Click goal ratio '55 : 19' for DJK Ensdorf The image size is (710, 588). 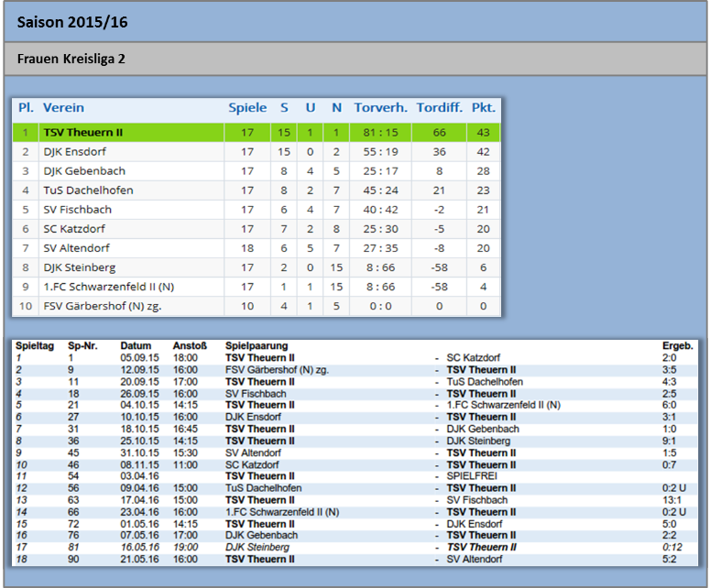(x=380, y=152)
